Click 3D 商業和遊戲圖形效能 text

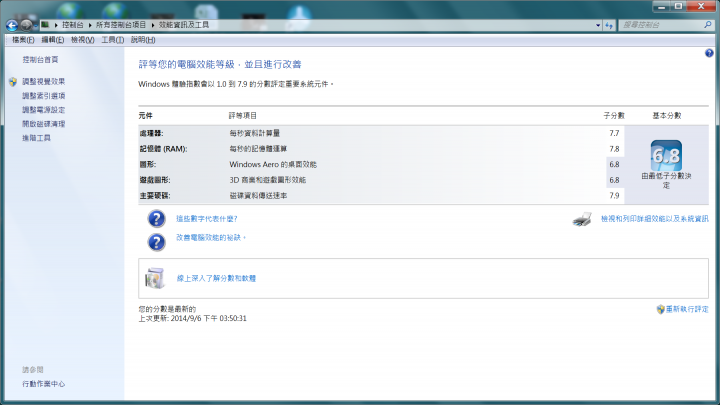(268, 180)
